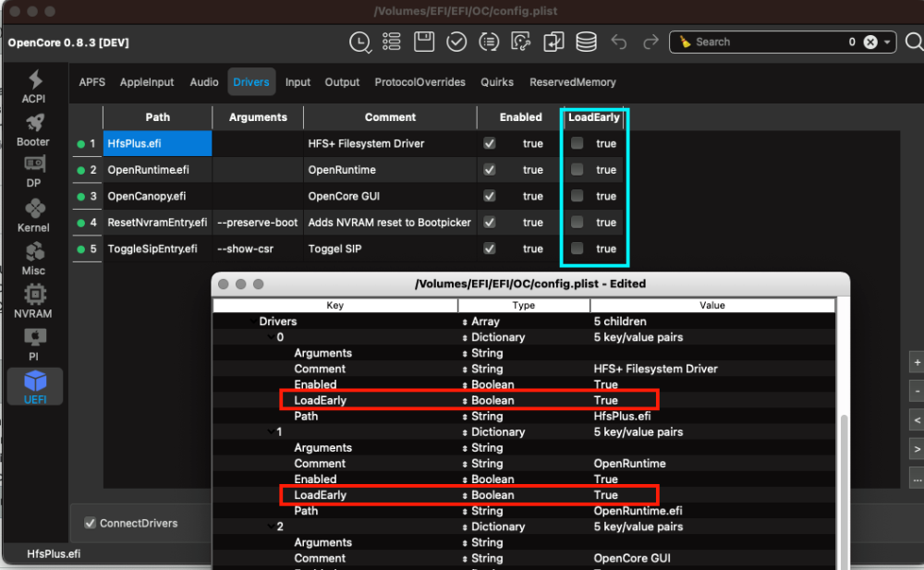
Task: Select the UEFI cube section
Action: click(x=35, y=387)
